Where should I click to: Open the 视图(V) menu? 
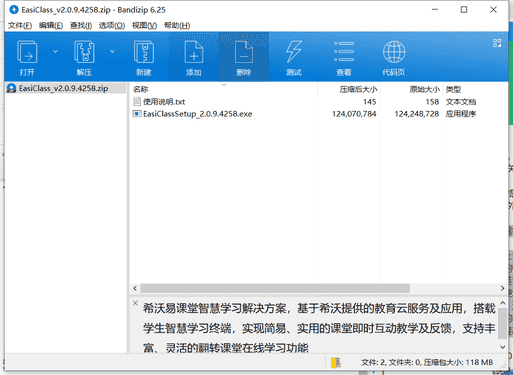coord(144,25)
